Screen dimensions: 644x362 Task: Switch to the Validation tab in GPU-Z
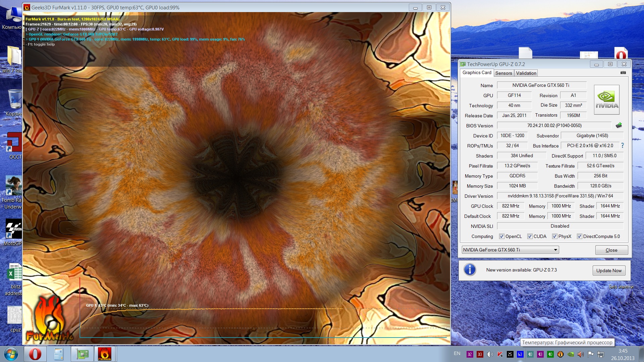(526, 73)
